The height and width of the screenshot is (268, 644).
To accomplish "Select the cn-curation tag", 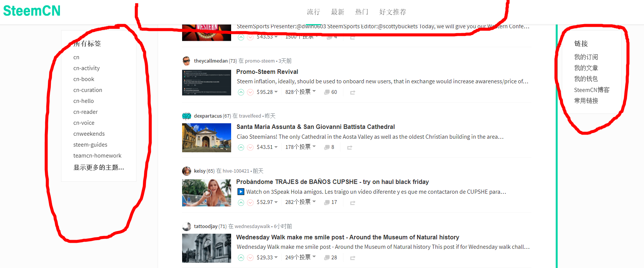I will pos(87,90).
